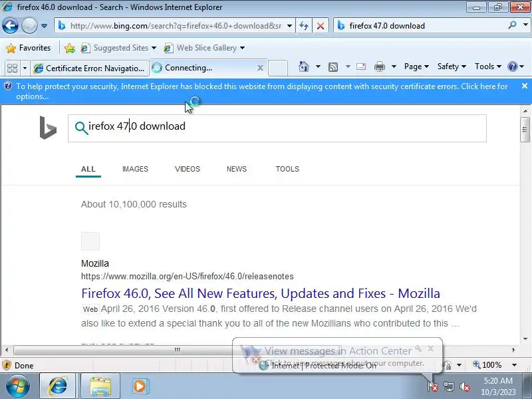The height and width of the screenshot is (399, 532).
Task: Click the status bar shield warning icon
Action: [x=7, y=365]
